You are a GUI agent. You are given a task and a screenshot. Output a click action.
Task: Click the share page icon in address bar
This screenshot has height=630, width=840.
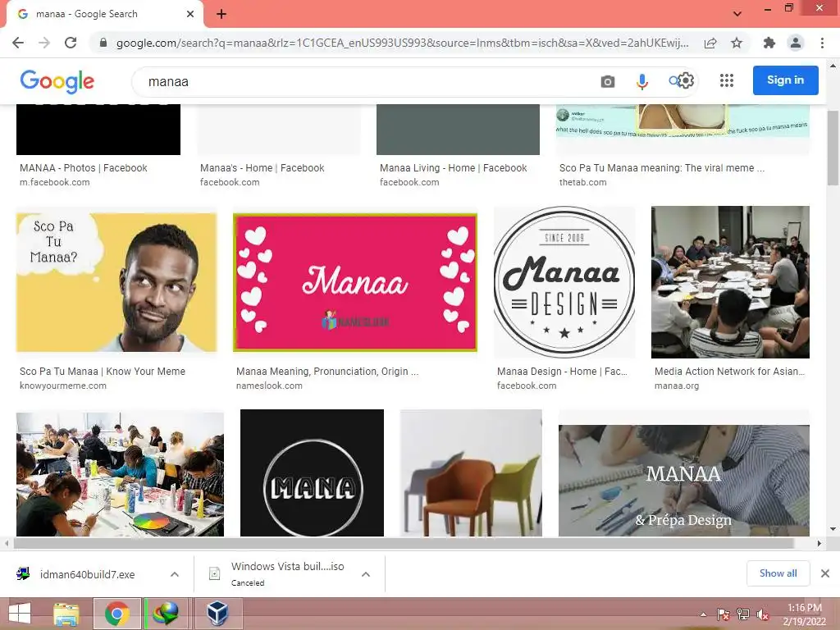click(x=710, y=43)
